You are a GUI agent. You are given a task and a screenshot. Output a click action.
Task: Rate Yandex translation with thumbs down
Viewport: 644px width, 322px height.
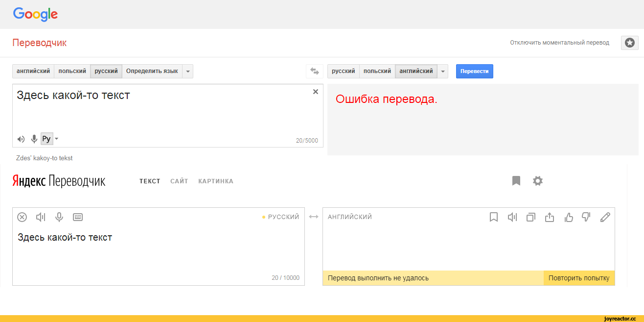(x=586, y=217)
